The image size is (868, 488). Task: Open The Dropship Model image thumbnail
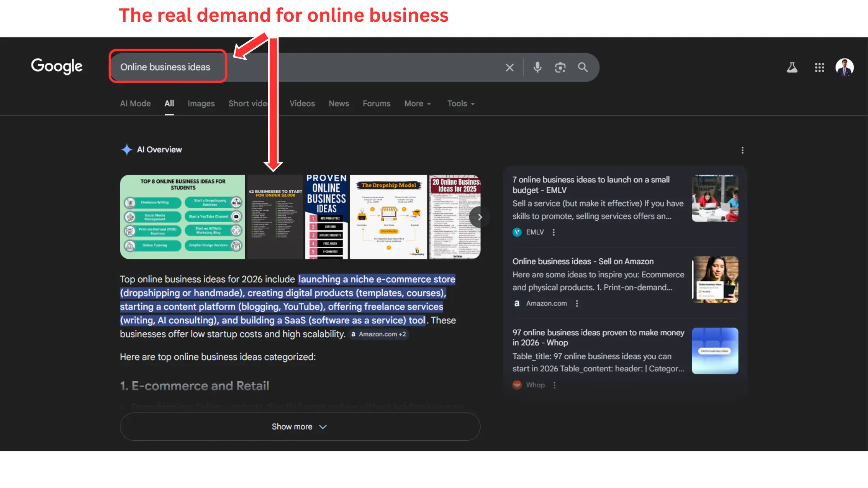[x=389, y=217]
